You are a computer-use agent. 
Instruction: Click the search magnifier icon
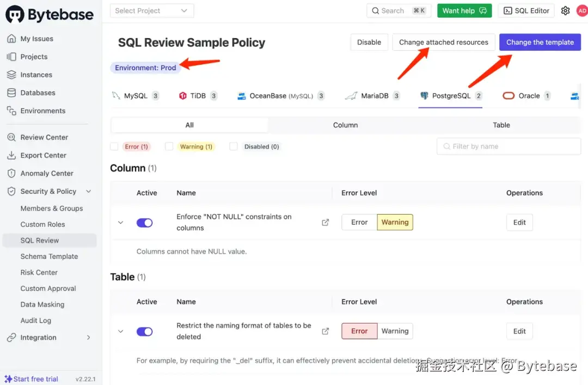(375, 11)
